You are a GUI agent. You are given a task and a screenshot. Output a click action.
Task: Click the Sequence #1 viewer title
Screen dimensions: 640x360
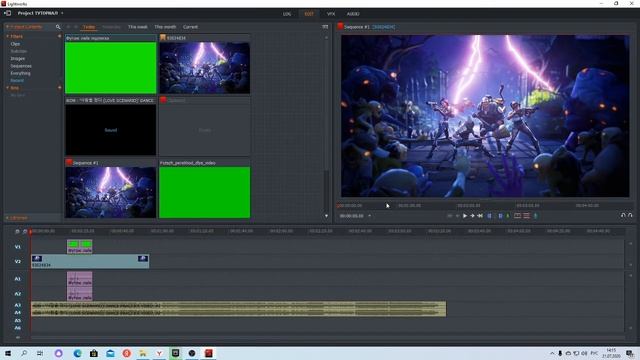[357, 27]
